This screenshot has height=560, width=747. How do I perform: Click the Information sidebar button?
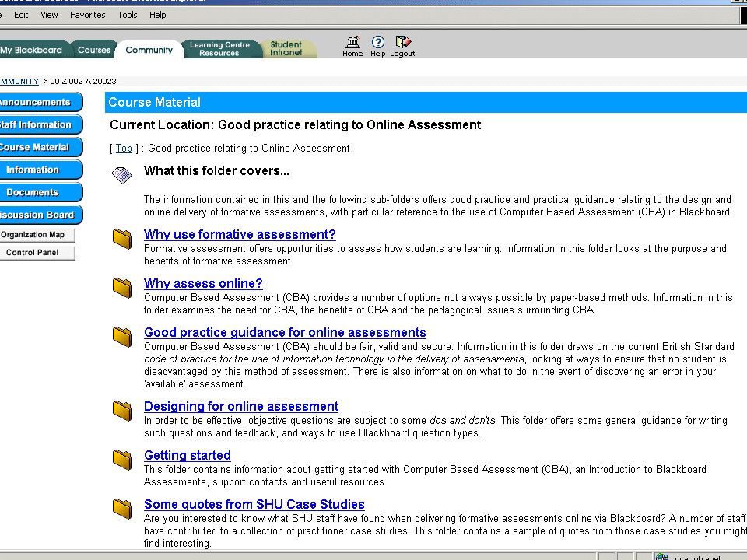(x=40, y=170)
